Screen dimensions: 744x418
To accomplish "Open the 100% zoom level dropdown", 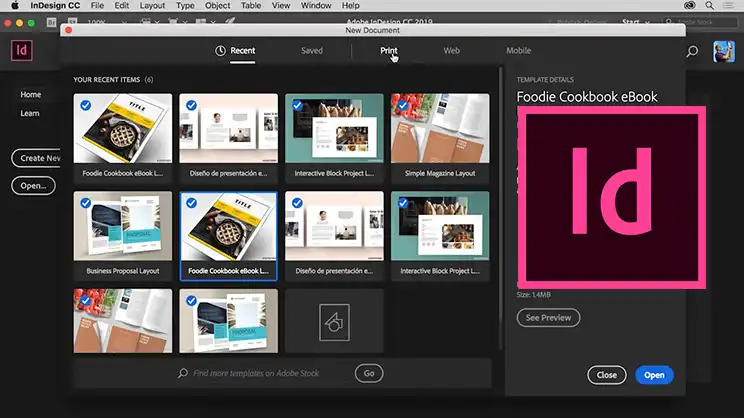I will pos(106,22).
